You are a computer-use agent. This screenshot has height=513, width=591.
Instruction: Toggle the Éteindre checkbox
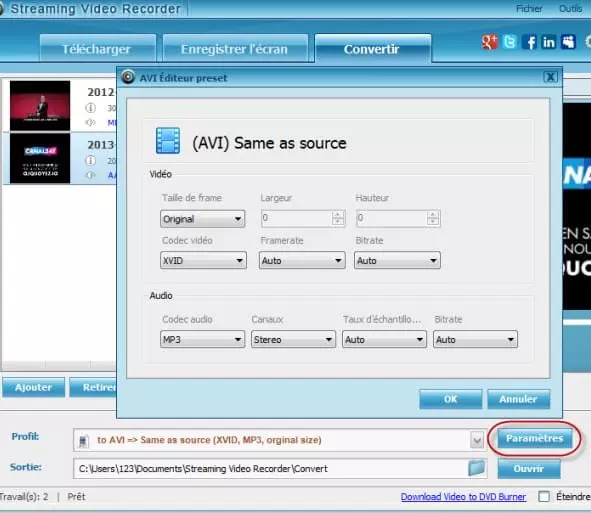pyautogui.click(x=544, y=496)
